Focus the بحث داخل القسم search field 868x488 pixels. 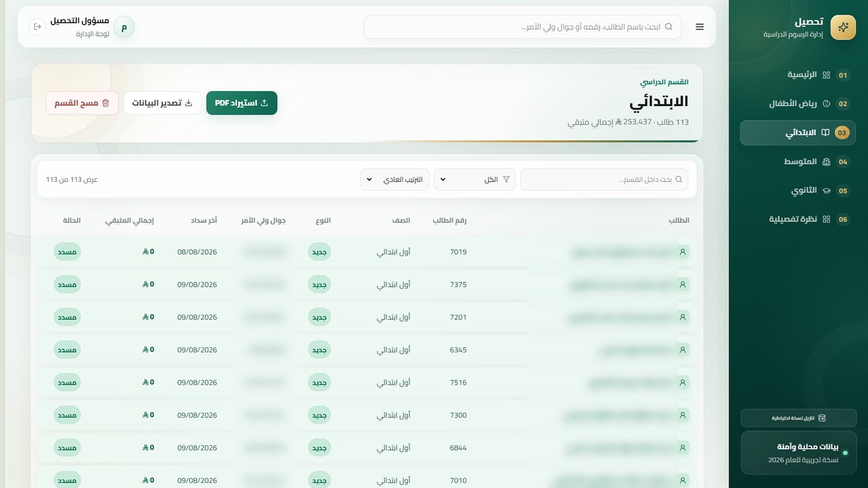(604, 179)
